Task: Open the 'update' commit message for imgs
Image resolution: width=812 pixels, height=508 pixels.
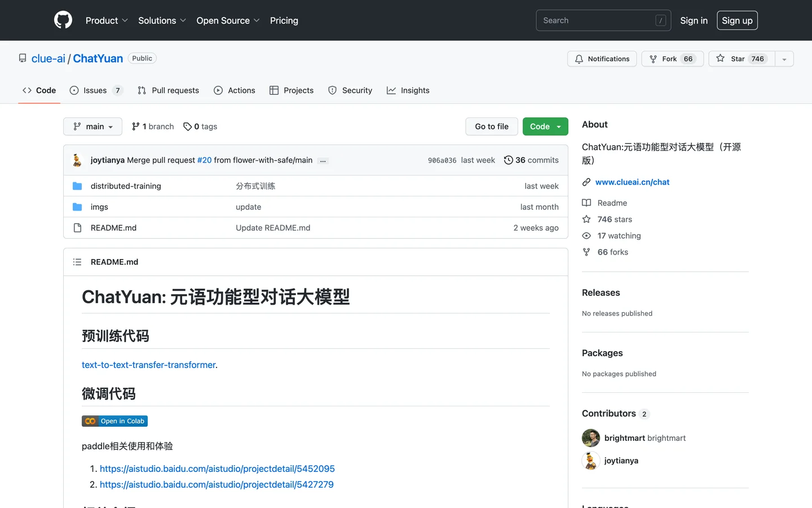Action: point(248,207)
